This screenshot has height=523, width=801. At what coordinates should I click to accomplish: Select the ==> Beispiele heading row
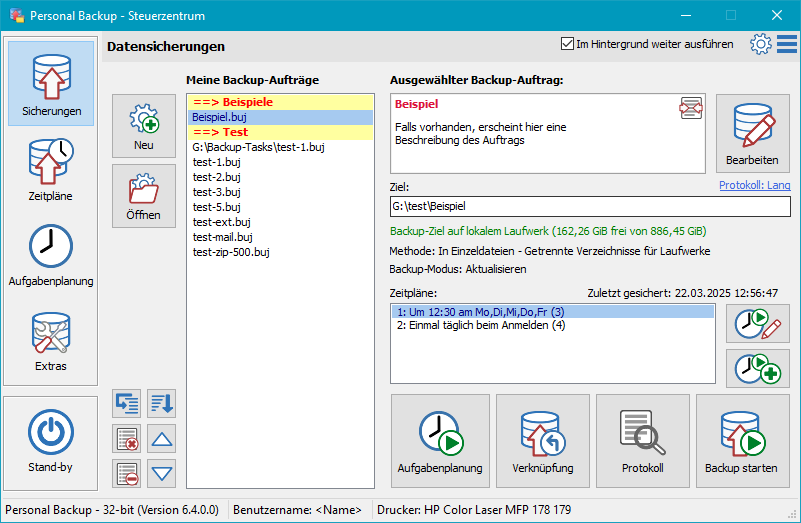coord(280,102)
